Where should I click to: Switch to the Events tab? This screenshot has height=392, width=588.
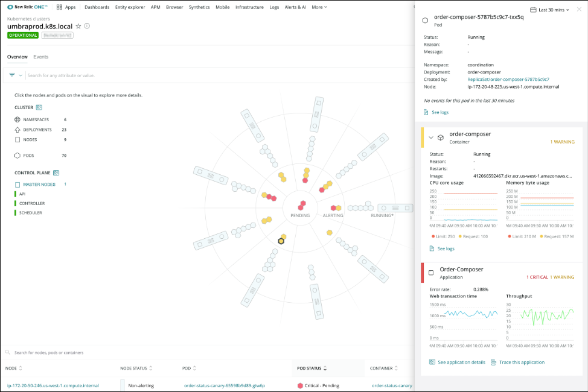pyautogui.click(x=41, y=57)
